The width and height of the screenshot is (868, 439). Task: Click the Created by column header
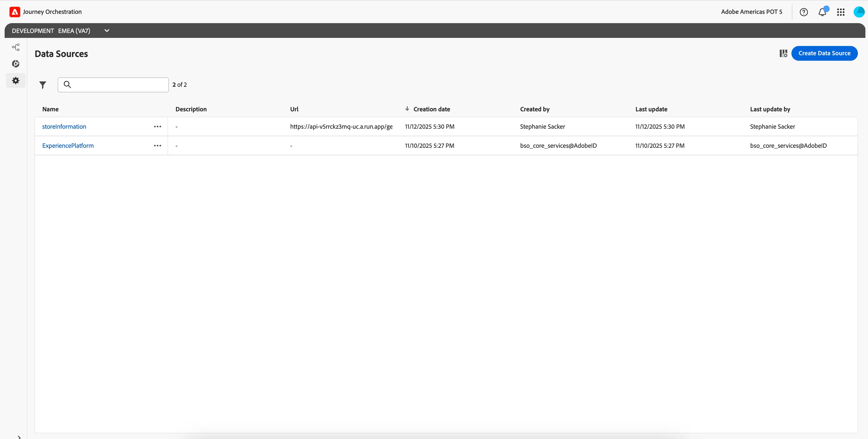pyautogui.click(x=535, y=109)
